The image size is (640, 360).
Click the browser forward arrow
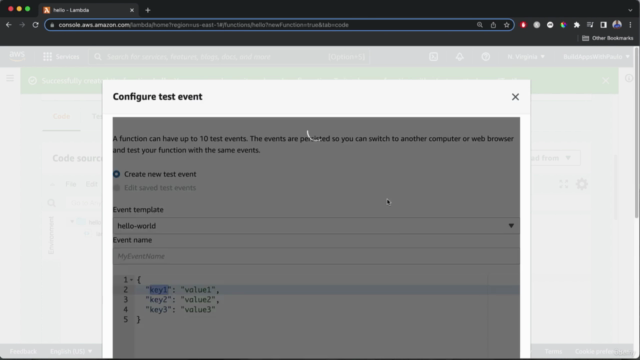pyautogui.click(x=22, y=25)
